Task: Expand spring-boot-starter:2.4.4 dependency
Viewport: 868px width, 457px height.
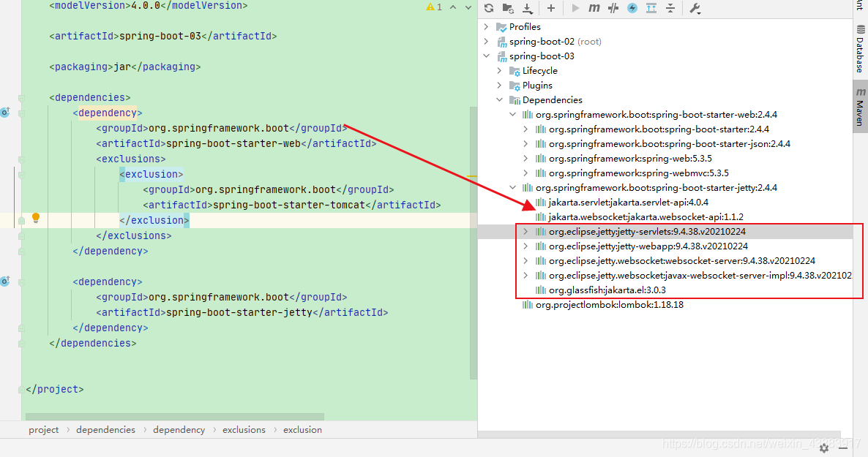Action: click(526, 129)
